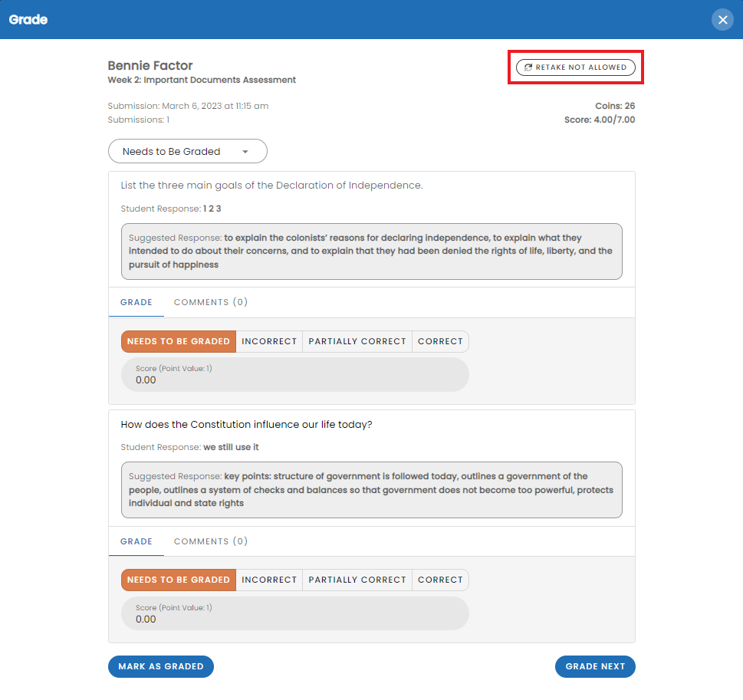Select Partially Correct for the Declaration question
743x700 pixels.
[357, 341]
